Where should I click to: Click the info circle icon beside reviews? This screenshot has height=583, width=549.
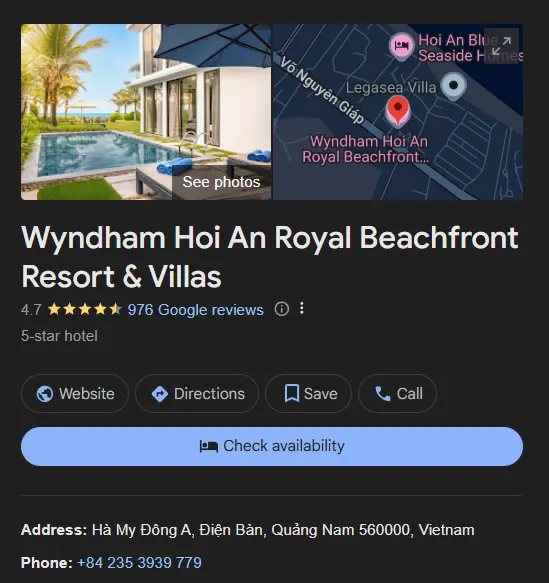pos(281,309)
